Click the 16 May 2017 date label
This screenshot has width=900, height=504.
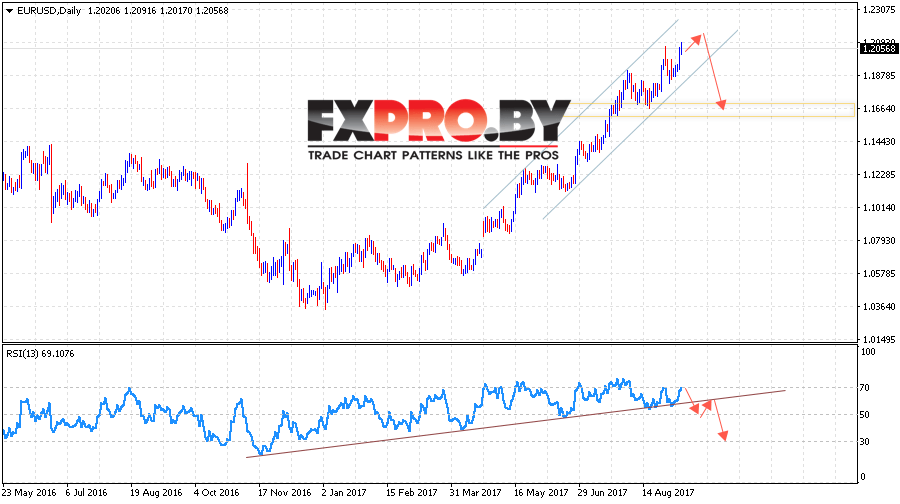tap(541, 493)
